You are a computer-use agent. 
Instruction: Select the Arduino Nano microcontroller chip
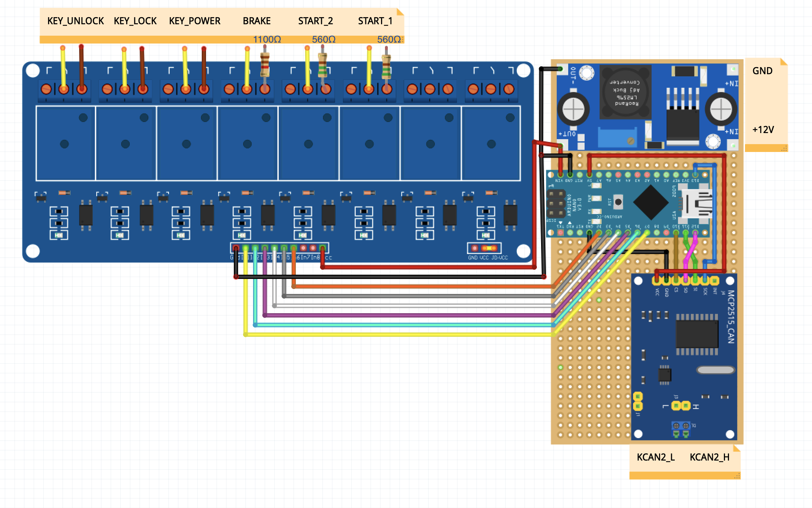pyautogui.click(x=651, y=203)
